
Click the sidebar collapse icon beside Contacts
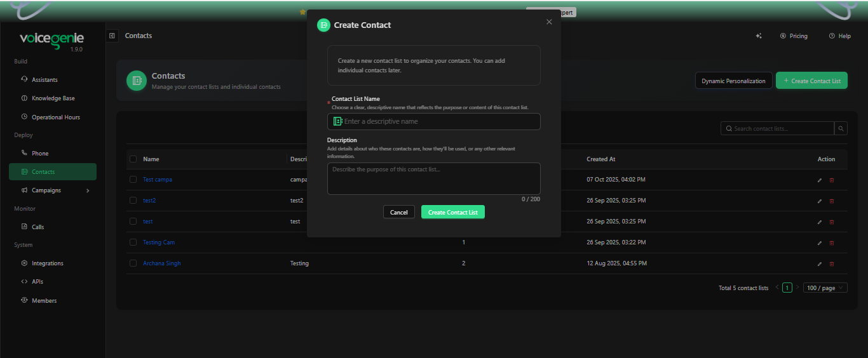tap(112, 36)
